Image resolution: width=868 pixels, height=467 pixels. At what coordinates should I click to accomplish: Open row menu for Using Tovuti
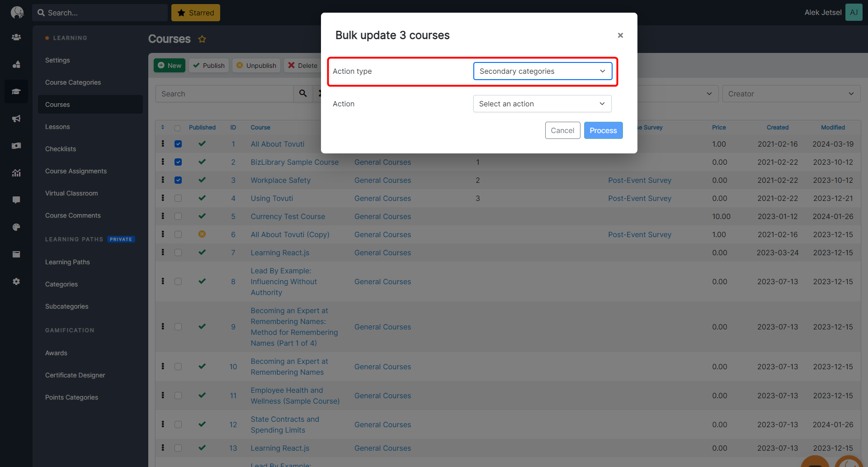163,198
